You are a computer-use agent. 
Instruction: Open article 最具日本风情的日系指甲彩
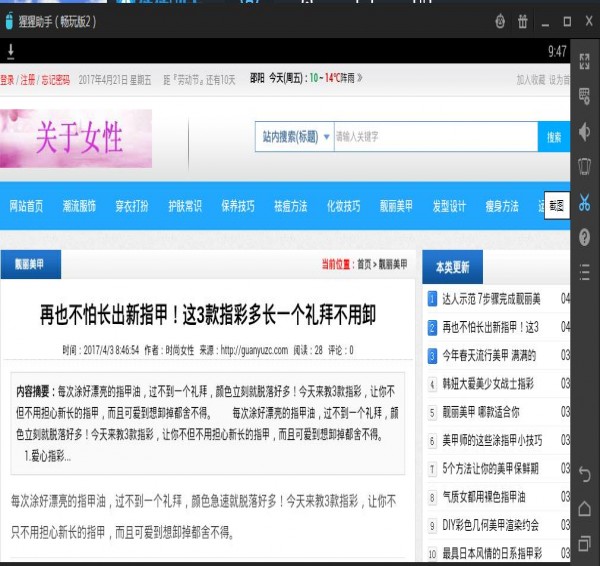coord(492,553)
